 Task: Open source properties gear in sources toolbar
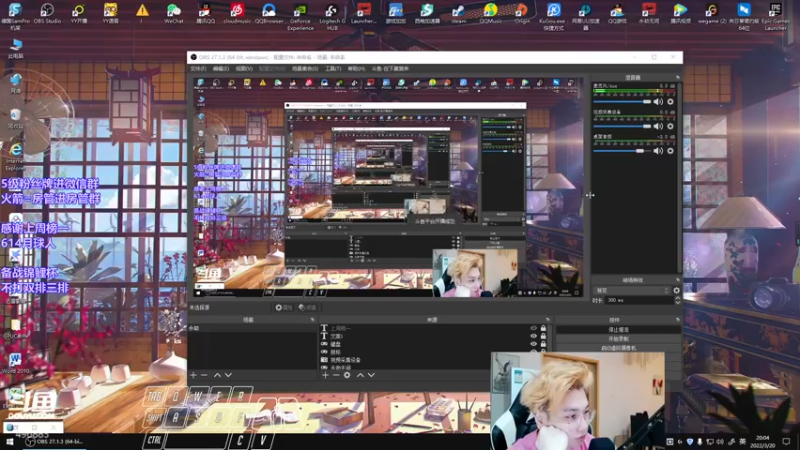coord(347,375)
